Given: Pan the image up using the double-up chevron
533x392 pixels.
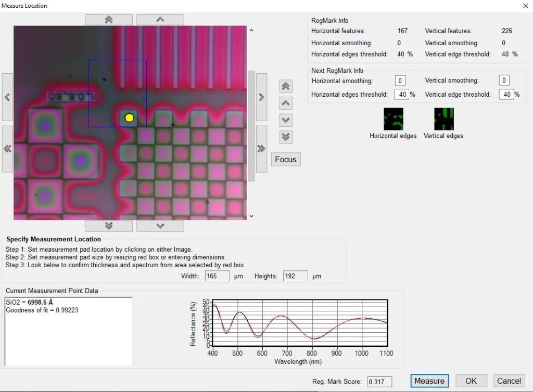Looking at the screenshot, I should (109, 19).
